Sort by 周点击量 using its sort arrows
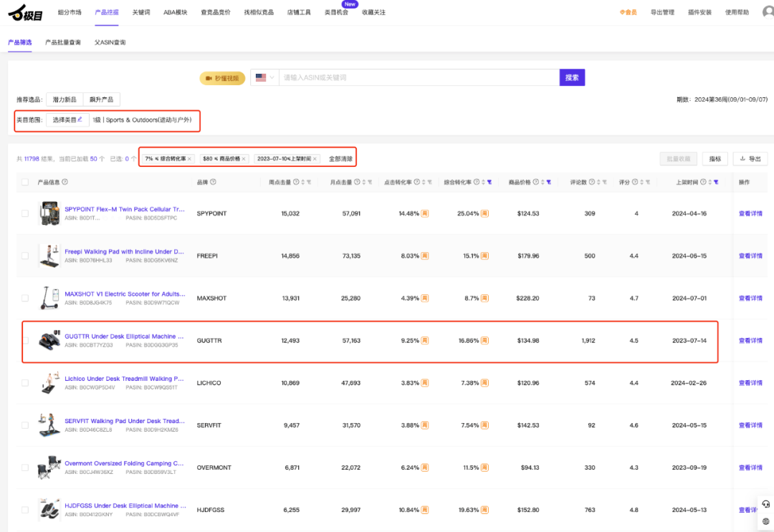 (303, 182)
